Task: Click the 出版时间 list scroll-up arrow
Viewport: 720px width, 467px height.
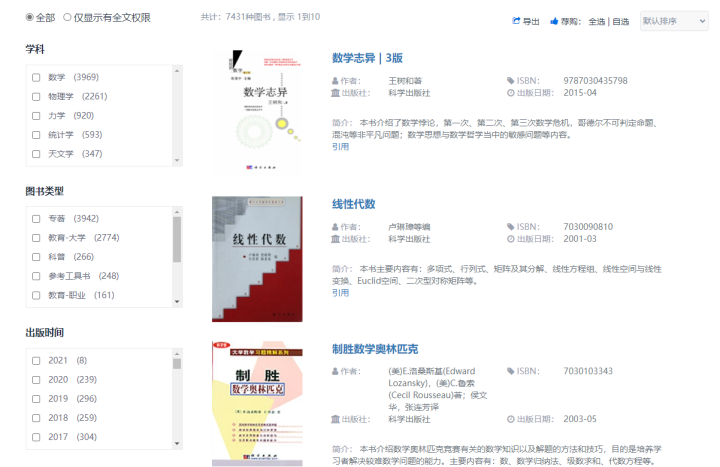Action: (177, 354)
